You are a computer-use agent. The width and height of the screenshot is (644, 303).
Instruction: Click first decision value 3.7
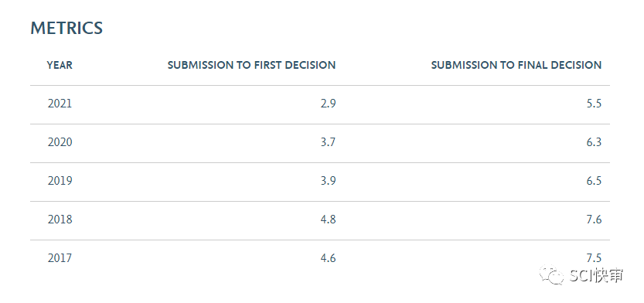tap(328, 142)
